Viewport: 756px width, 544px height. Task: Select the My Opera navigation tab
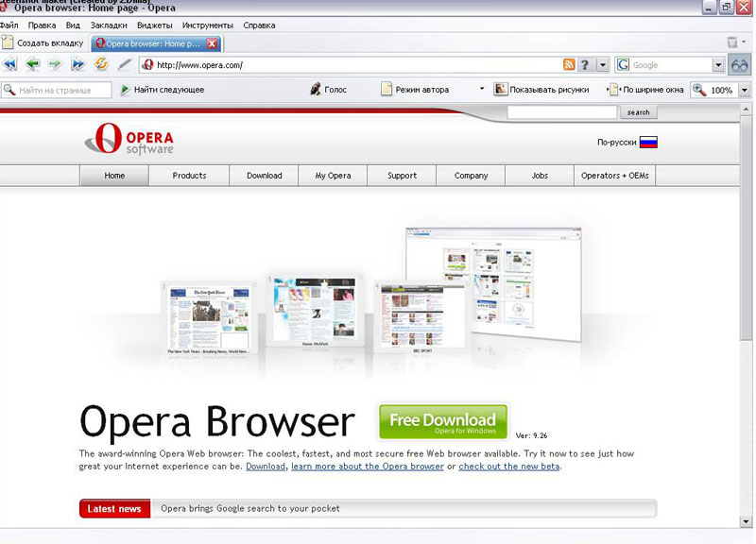(x=333, y=176)
